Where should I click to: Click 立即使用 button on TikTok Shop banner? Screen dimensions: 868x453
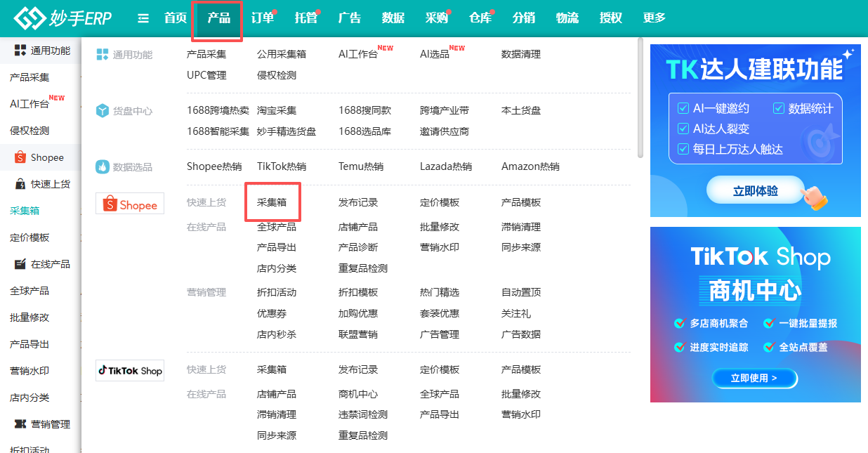point(755,378)
